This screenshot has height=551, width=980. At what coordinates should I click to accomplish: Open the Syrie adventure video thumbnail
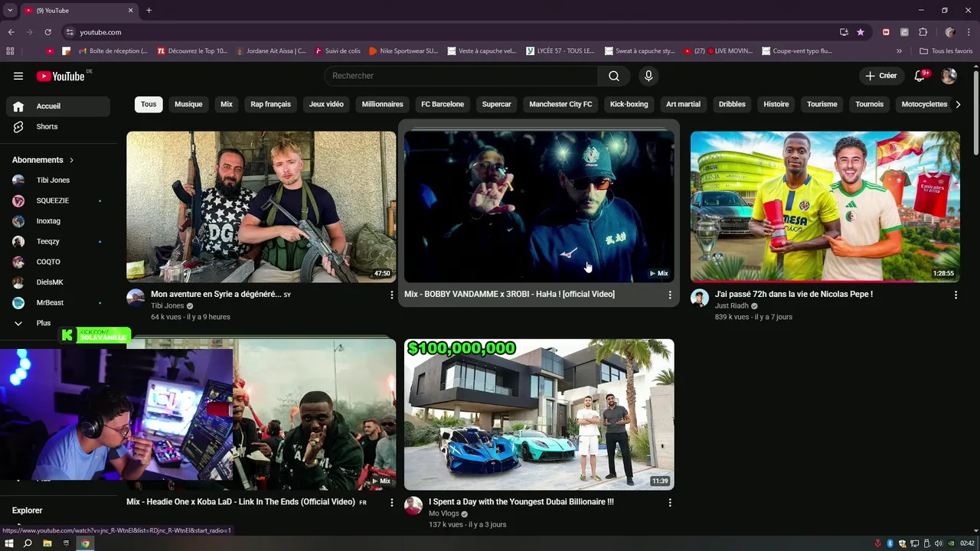(x=261, y=207)
